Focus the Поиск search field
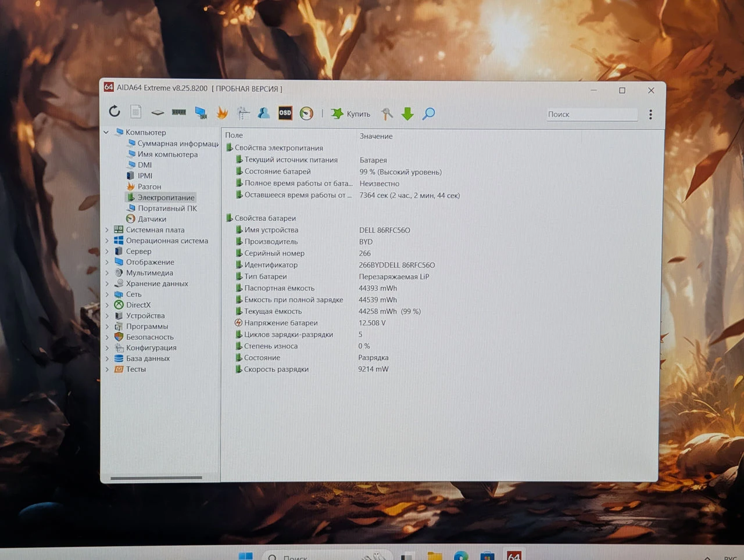 coord(591,114)
